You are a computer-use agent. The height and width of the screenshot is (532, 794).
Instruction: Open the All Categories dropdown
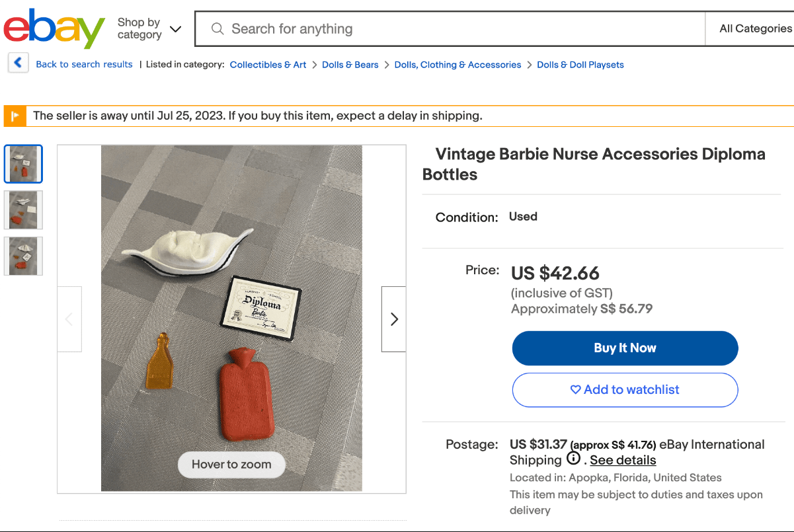[755, 29]
